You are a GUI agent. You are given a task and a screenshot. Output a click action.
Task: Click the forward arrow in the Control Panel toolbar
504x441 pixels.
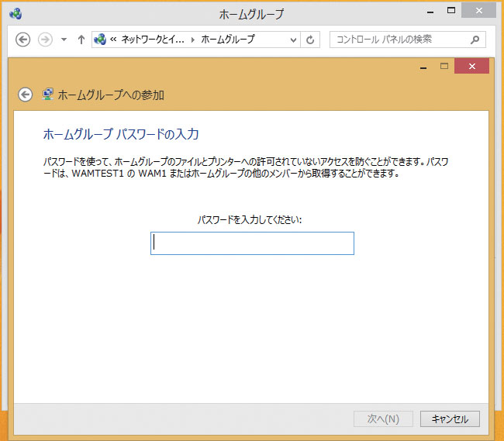pyautogui.click(x=45, y=40)
